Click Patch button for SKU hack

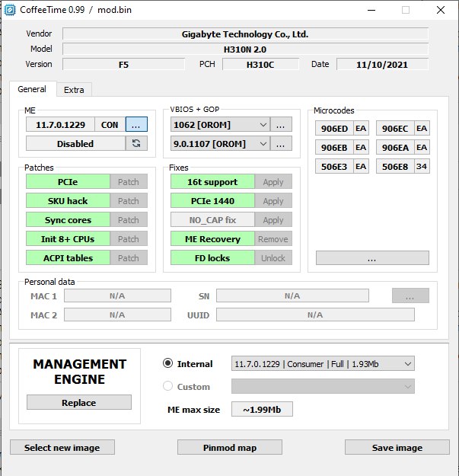point(129,200)
